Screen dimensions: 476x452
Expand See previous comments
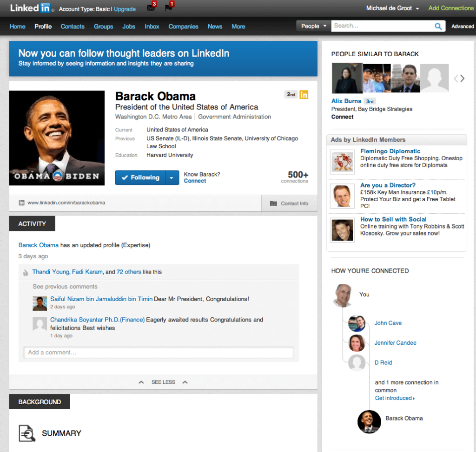[65, 286]
